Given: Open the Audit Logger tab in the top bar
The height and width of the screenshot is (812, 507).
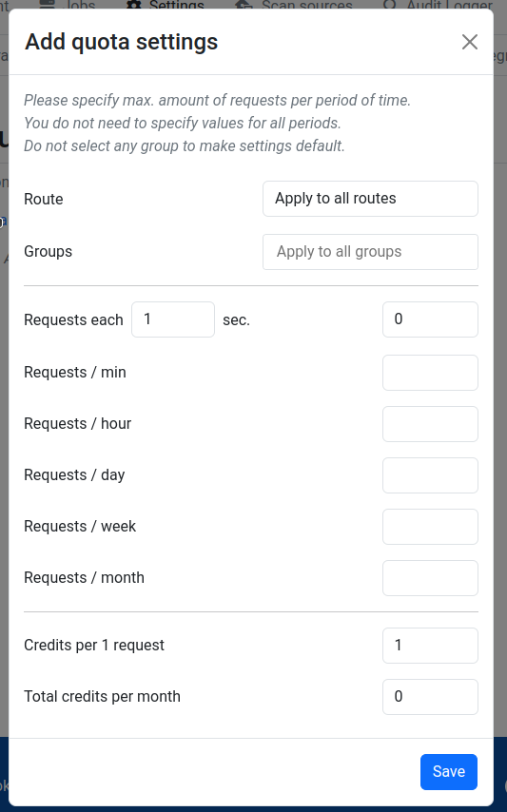Looking at the screenshot, I should point(450,5).
